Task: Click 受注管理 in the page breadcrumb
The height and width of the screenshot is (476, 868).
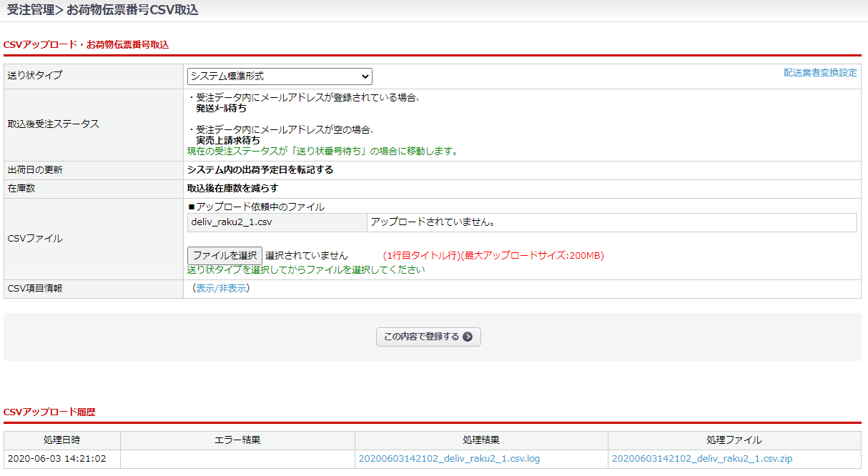Action: pos(30,10)
